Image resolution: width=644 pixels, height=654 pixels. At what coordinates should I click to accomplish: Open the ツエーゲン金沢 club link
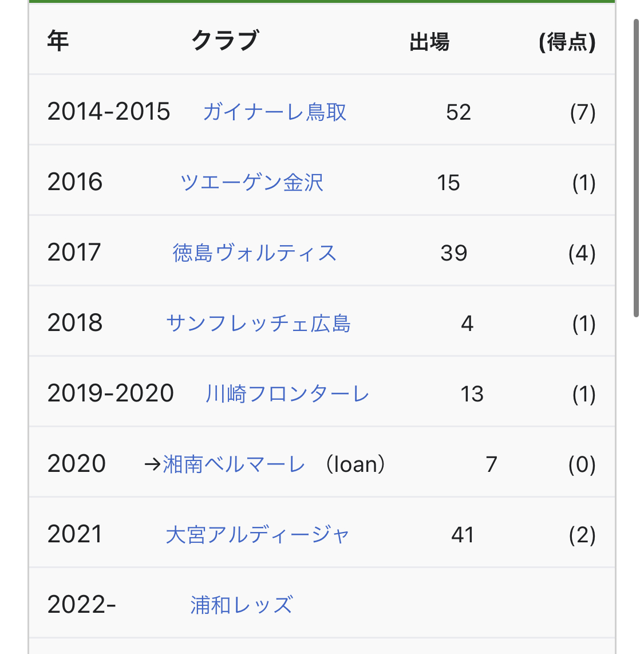(x=251, y=183)
